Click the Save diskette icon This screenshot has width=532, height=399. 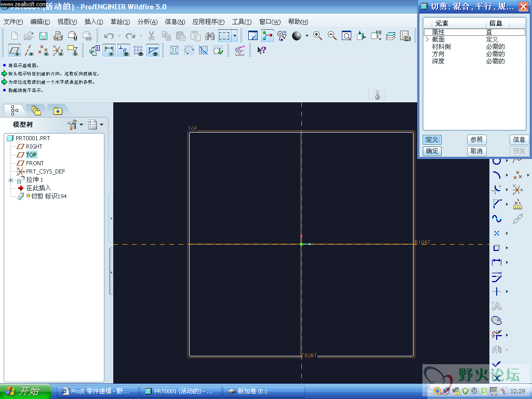pos(43,36)
